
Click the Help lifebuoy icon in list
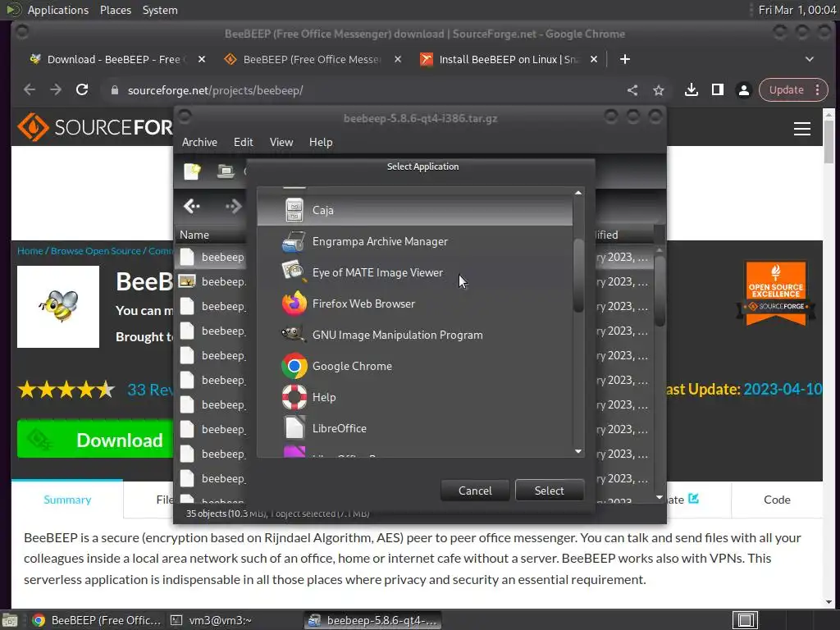pos(294,397)
